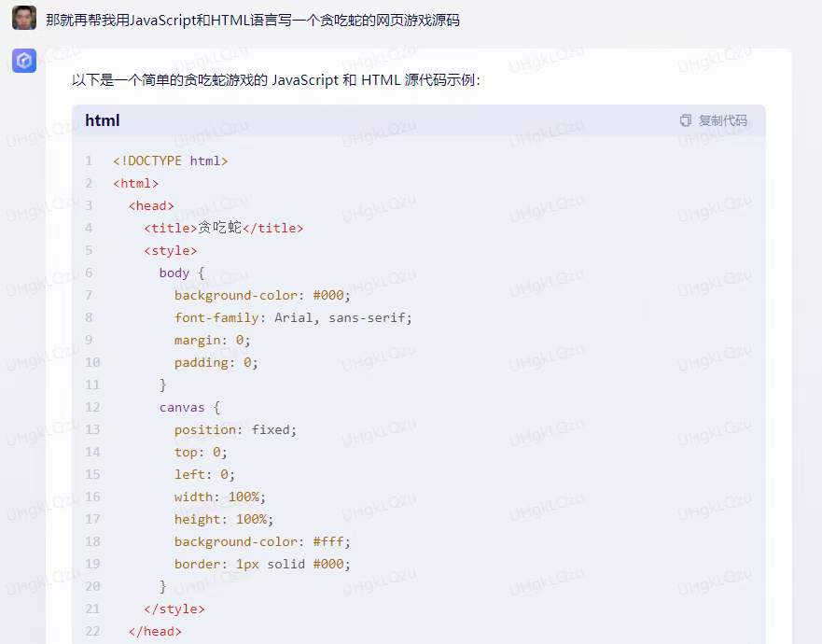Click the <title>贪吃蛇</title> line
Image resolution: width=822 pixels, height=644 pixels.
tap(224, 228)
